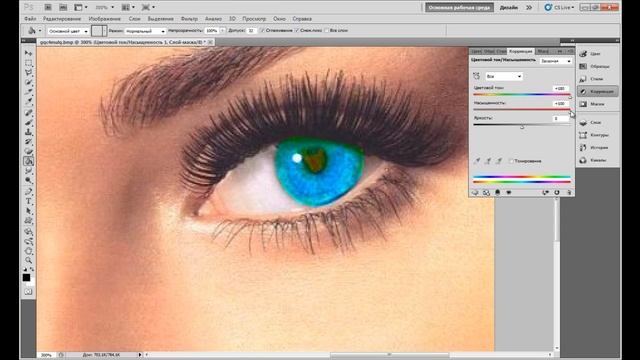Open the Окно menu
Screen dimensions: 640x360
click(x=279, y=19)
